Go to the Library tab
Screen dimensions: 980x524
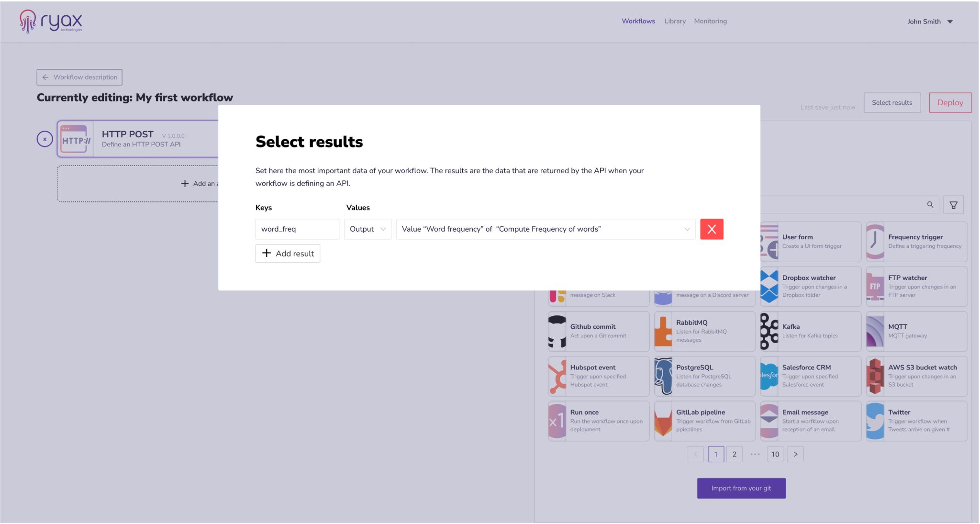(x=675, y=21)
